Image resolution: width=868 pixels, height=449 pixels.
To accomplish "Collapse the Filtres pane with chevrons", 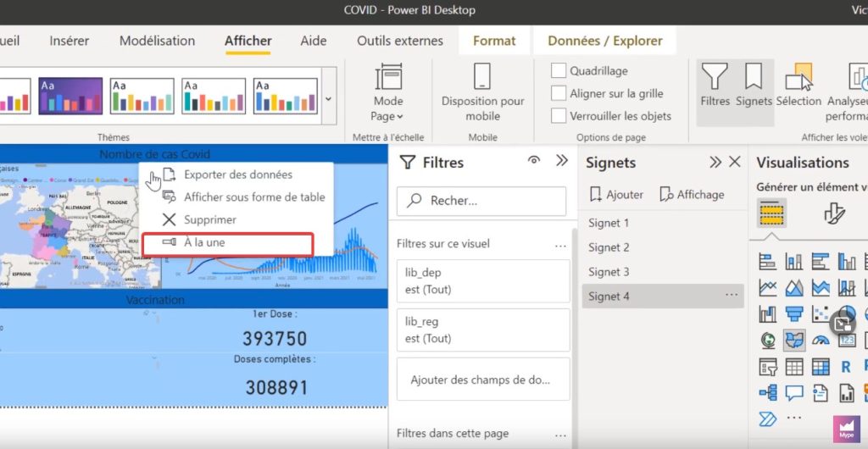I will tap(562, 161).
